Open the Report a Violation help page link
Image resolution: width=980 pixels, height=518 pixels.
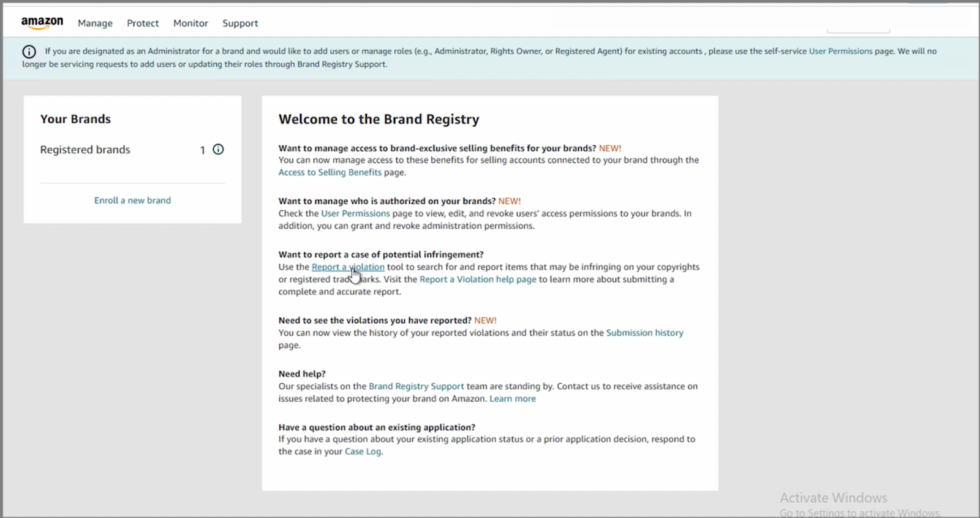point(478,279)
